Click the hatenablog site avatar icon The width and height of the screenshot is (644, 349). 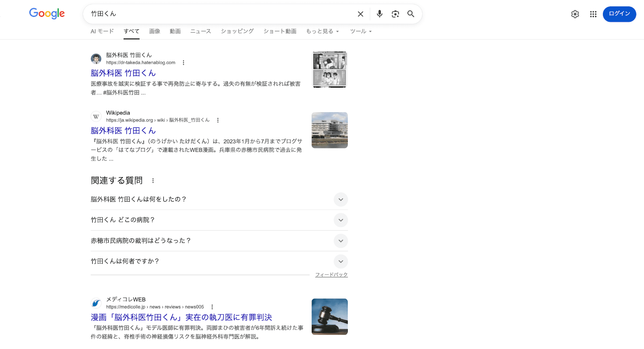pyautogui.click(x=96, y=59)
